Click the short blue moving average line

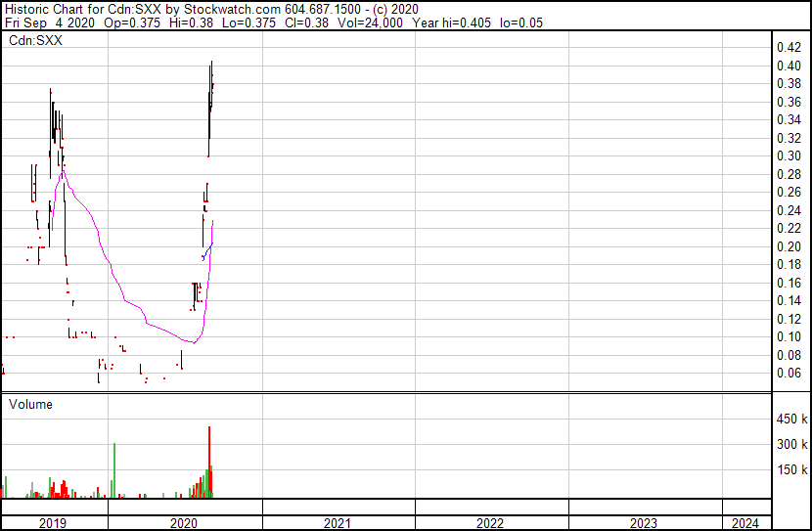pos(207,251)
